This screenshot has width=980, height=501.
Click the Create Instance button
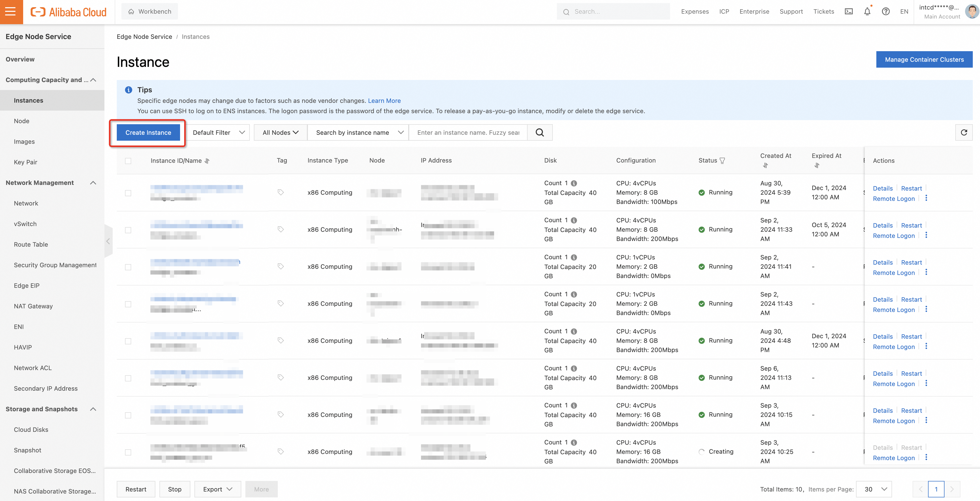point(148,132)
